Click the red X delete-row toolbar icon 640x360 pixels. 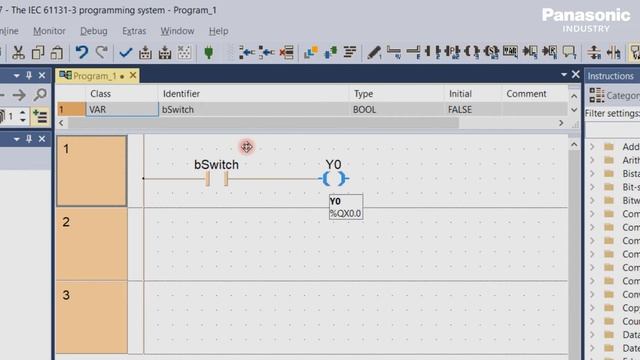(287, 52)
